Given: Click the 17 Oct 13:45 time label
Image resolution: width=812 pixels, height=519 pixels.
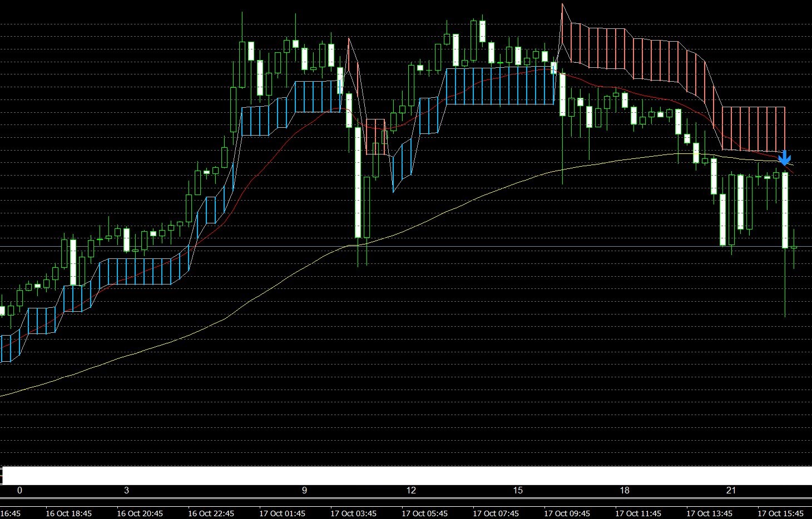Looking at the screenshot, I should (710, 513).
